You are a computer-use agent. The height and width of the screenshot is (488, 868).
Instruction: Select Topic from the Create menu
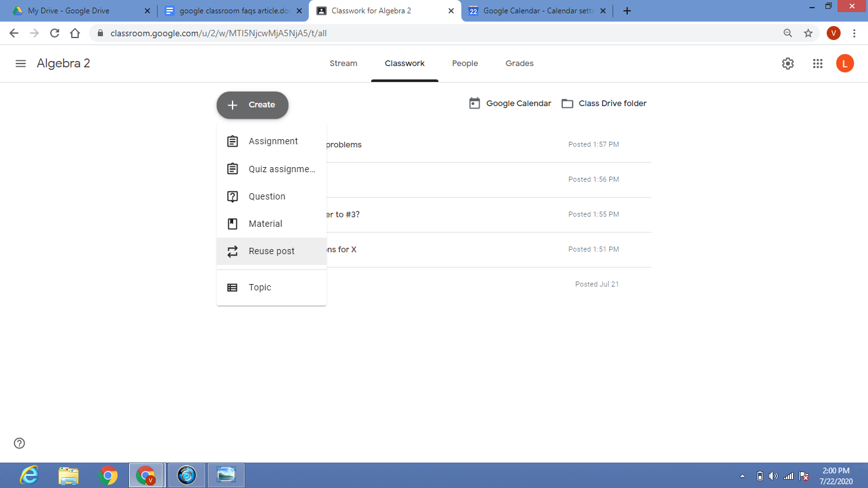(x=271, y=287)
